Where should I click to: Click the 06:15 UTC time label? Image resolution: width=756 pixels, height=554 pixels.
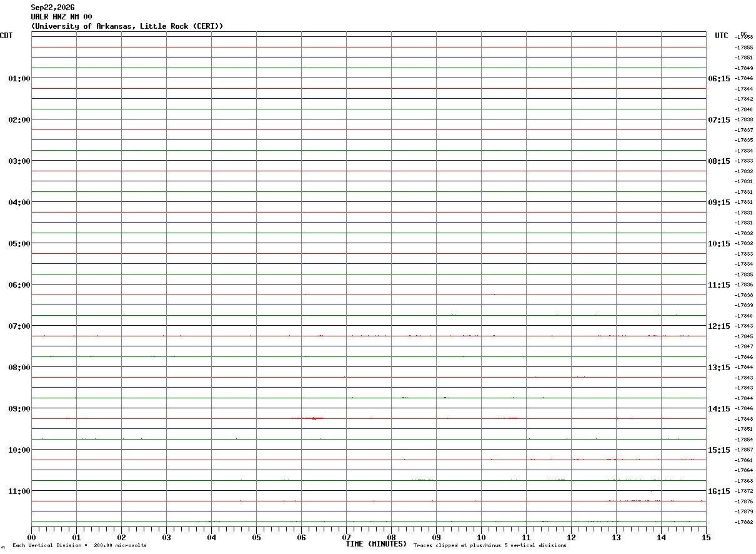[x=719, y=79]
